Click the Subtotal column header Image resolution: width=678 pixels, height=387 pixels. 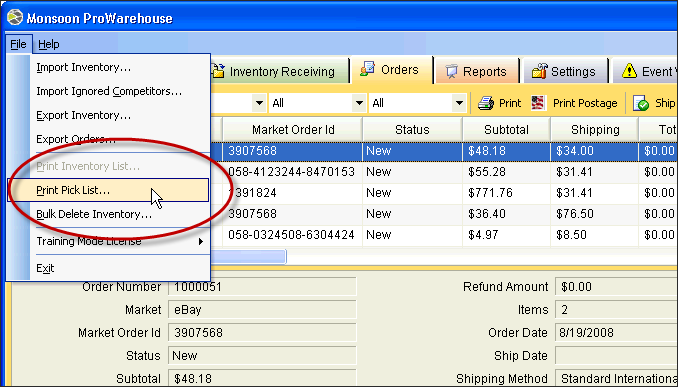click(x=506, y=130)
